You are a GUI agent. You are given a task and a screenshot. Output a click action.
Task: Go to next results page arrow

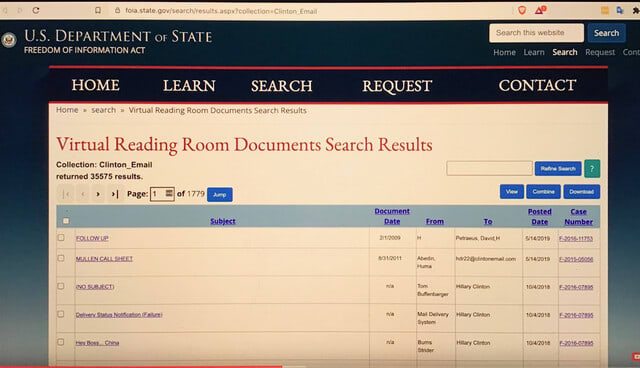point(98,194)
